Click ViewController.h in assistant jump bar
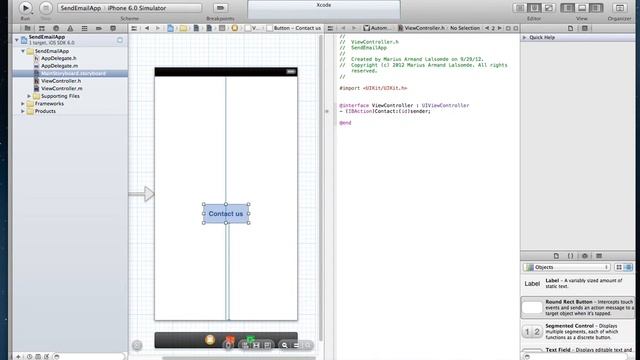 421,28
